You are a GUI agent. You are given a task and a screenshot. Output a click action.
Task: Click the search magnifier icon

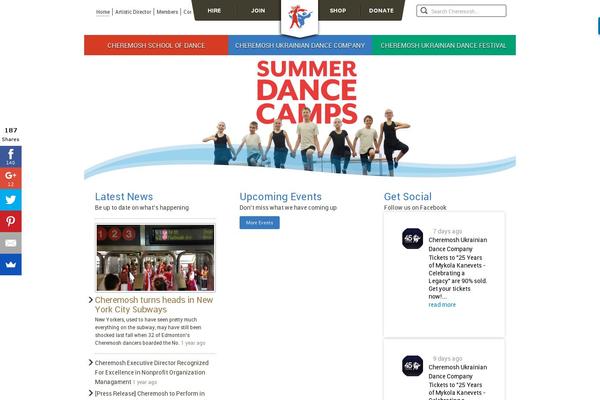(x=424, y=11)
